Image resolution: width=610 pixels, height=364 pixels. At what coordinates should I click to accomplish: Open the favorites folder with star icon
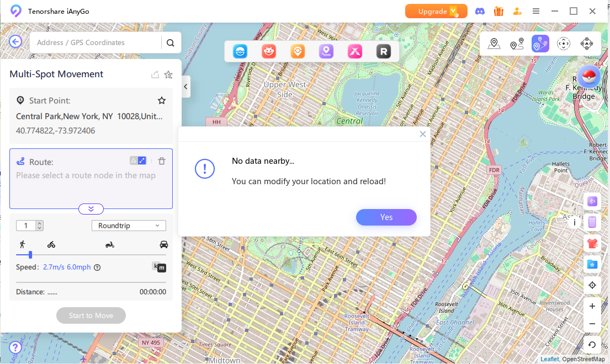tap(592, 264)
